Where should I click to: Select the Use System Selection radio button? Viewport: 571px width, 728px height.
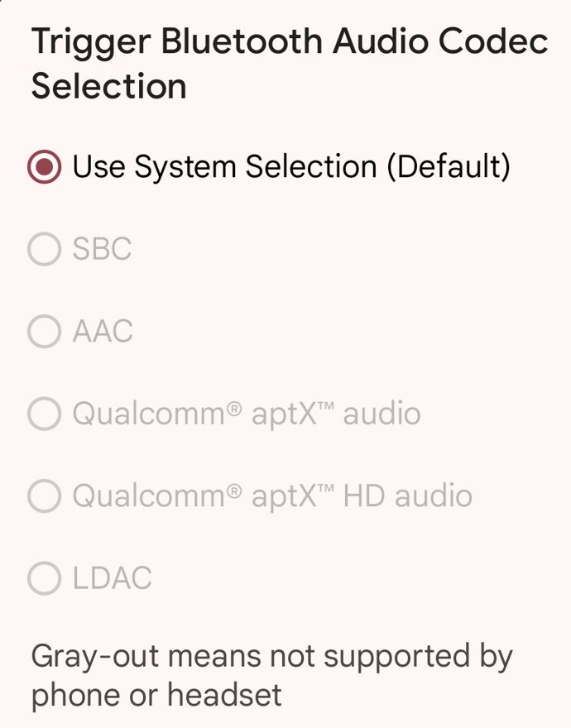(44, 167)
